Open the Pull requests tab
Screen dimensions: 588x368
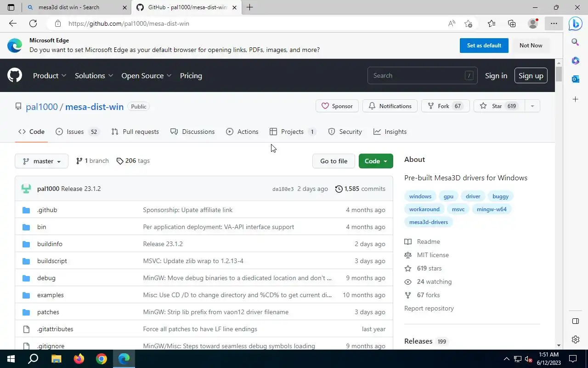135,132
